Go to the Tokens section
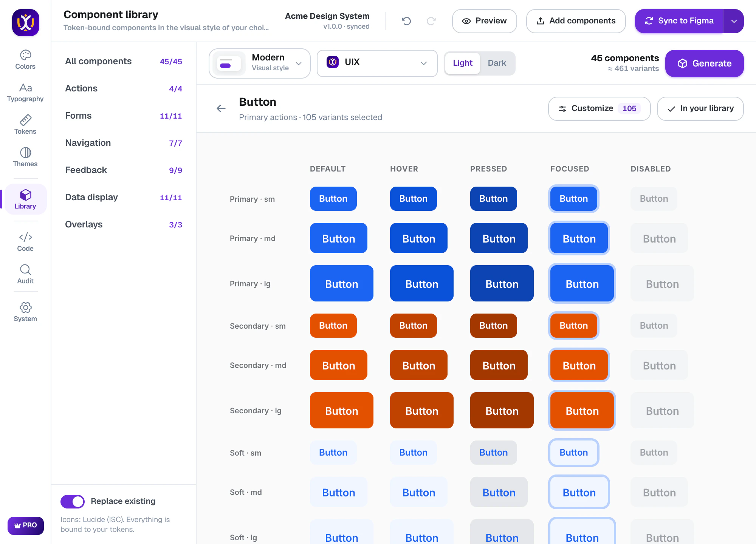The width and height of the screenshot is (756, 544). point(25,125)
